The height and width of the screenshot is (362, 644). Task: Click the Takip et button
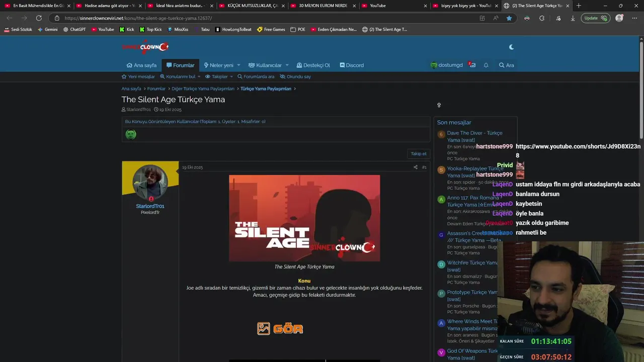point(419,154)
